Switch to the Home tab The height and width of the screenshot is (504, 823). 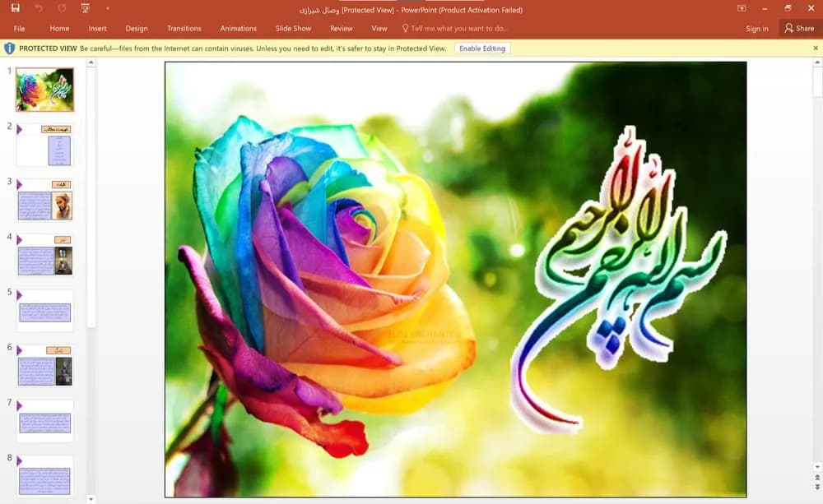coord(59,28)
